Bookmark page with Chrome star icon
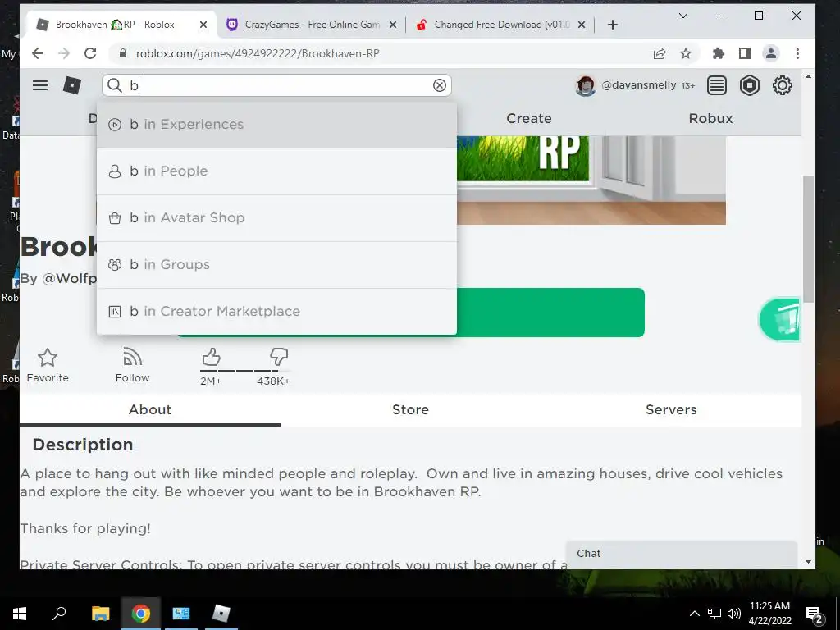This screenshot has height=630, width=840. [686, 53]
